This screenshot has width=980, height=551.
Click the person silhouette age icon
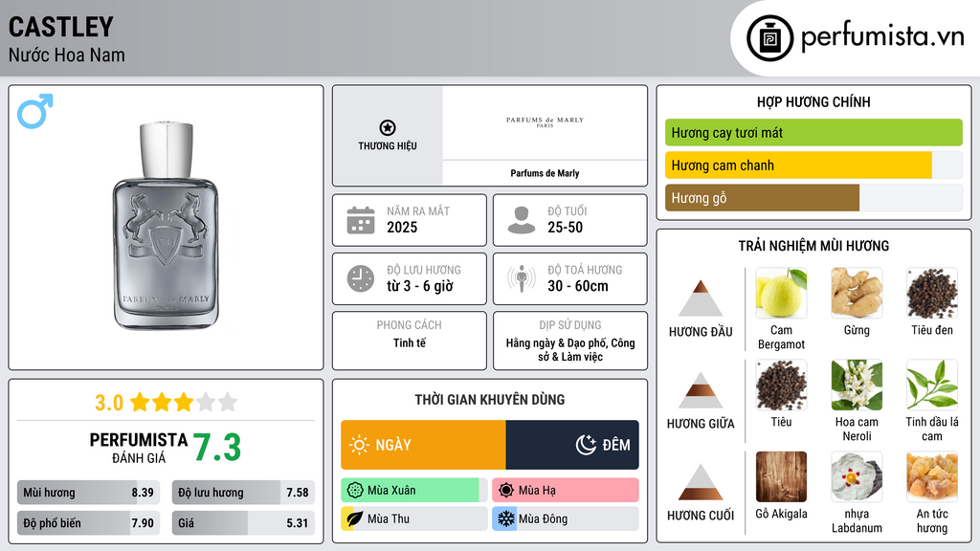pos(522,220)
